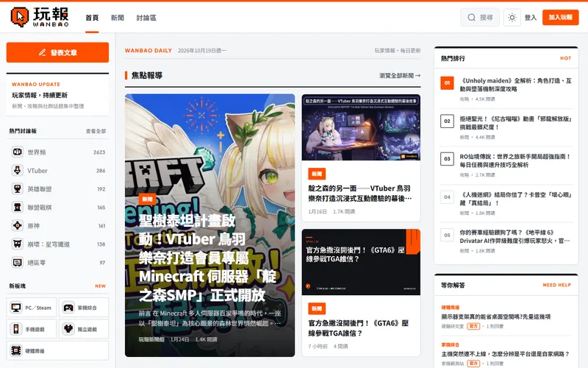Click the 登入 link

531,17
